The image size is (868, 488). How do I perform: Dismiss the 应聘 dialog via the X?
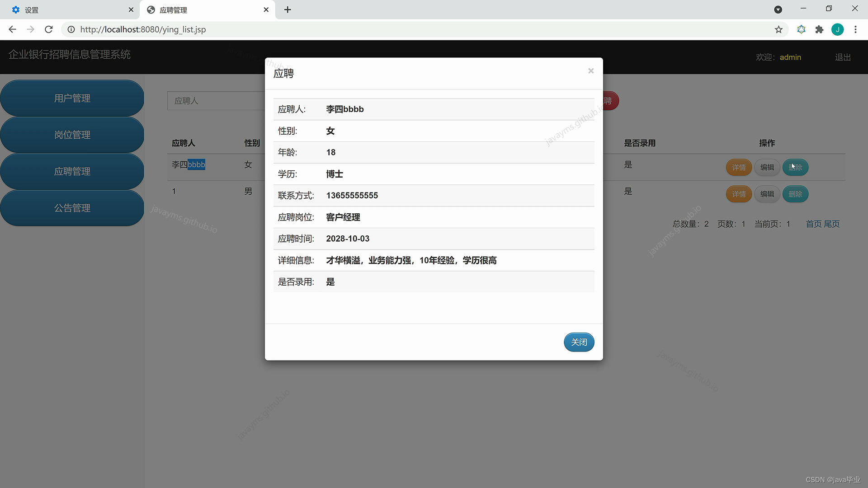[x=591, y=71]
